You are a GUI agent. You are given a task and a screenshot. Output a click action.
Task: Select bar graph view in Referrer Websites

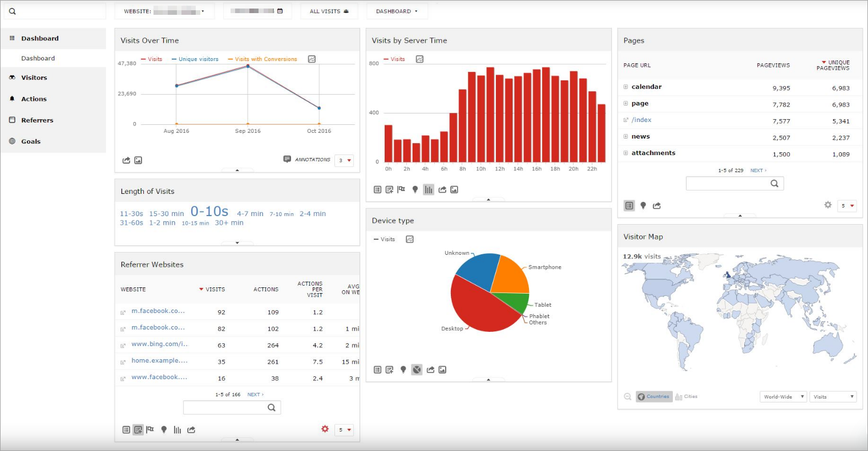point(177,429)
